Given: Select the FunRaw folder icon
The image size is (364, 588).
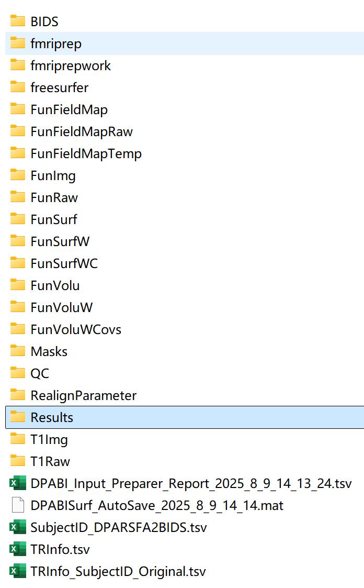Looking at the screenshot, I should pos(18,197).
